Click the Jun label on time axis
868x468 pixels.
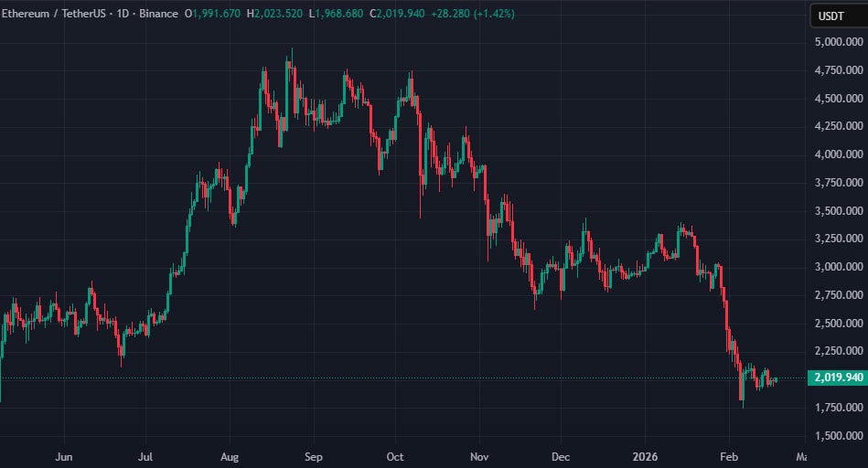coord(64,457)
